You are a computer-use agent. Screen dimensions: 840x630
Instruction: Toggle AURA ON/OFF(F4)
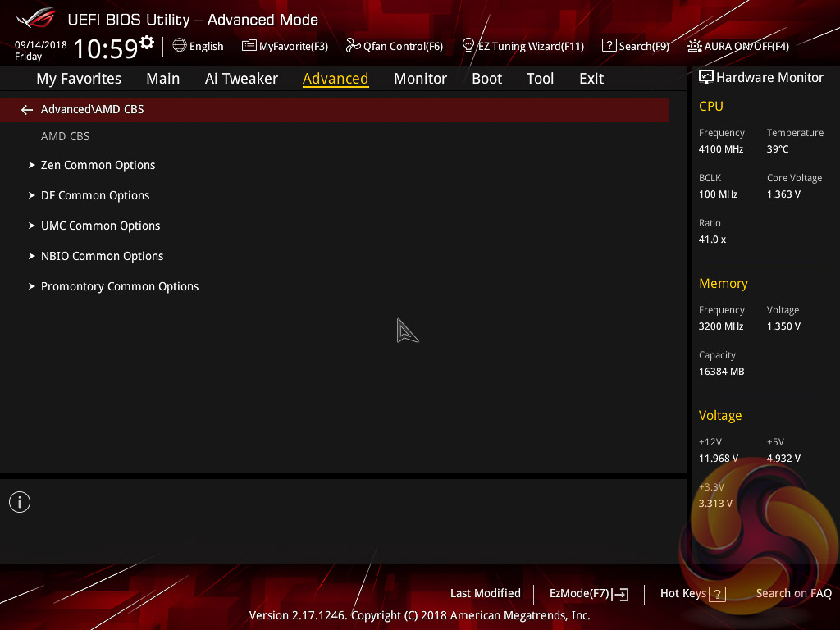pos(738,46)
